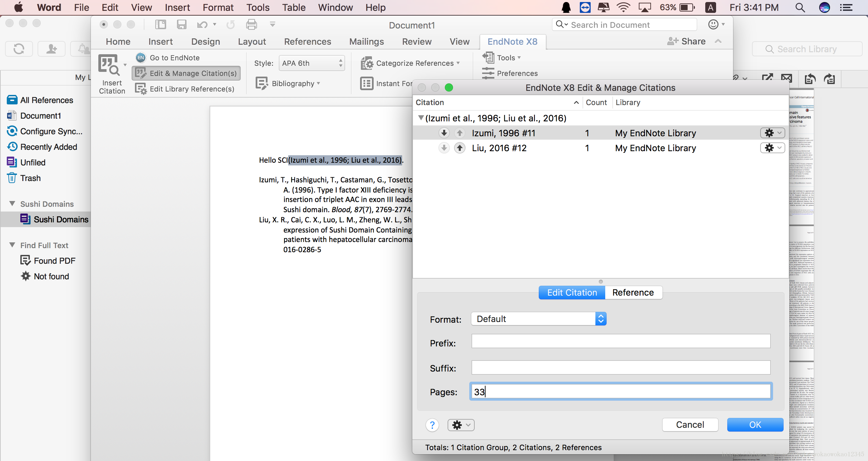
Task: Switch to the Reference tab
Action: [x=633, y=293]
